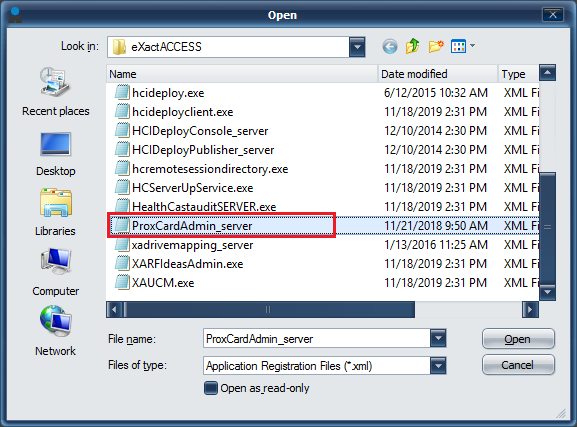Click the File name input field
The width and height of the screenshot is (577, 427).
[317, 338]
